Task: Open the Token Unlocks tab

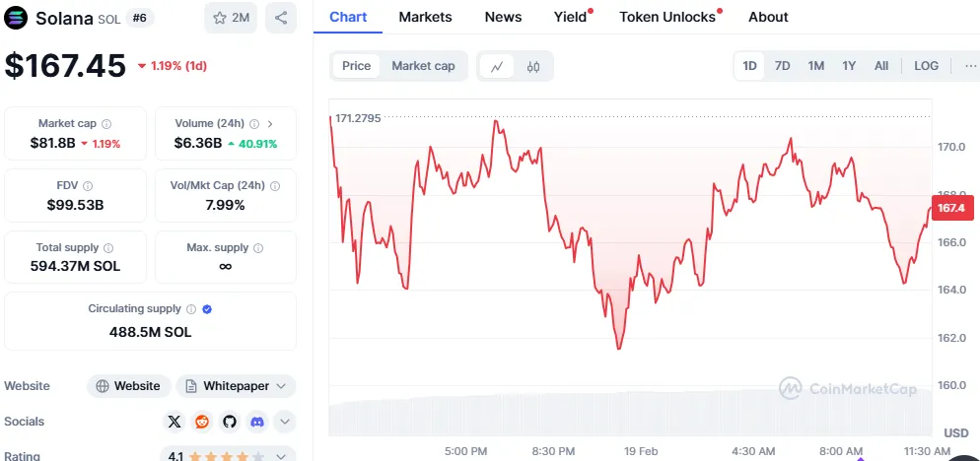Action: [667, 17]
